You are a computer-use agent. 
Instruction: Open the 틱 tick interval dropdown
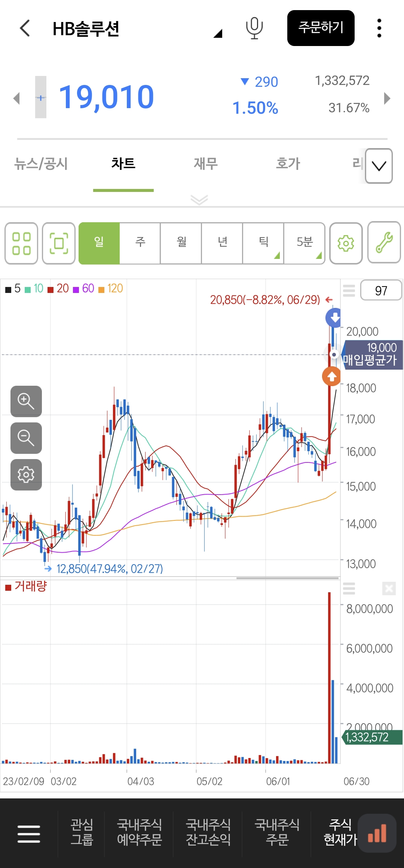click(263, 244)
